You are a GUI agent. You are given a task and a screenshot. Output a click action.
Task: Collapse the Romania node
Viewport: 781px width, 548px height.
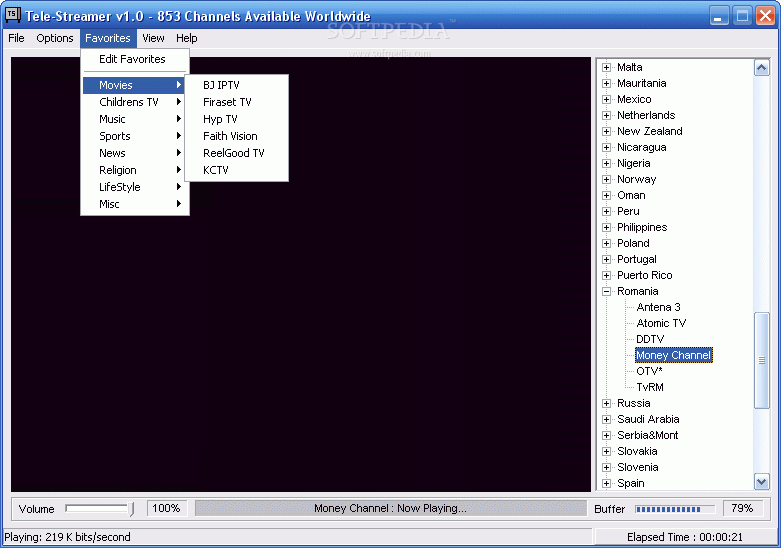tap(606, 291)
